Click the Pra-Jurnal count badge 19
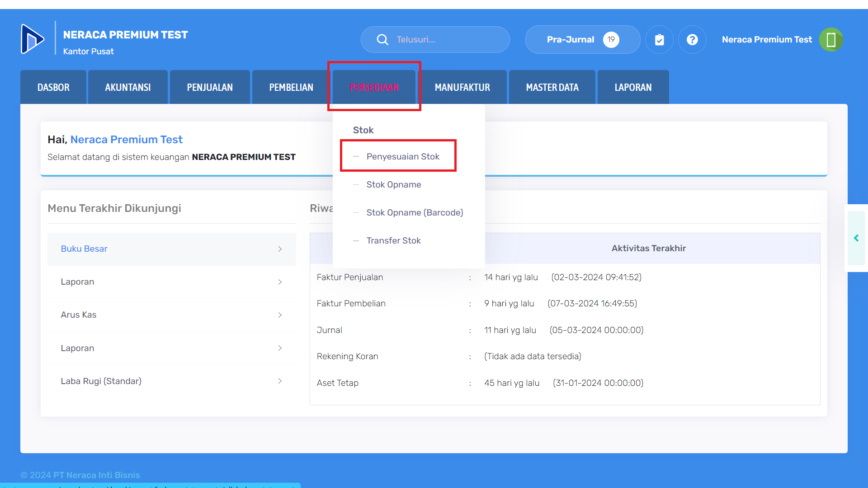Image resolution: width=868 pixels, height=488 pixels. click(x=611, y=40)
